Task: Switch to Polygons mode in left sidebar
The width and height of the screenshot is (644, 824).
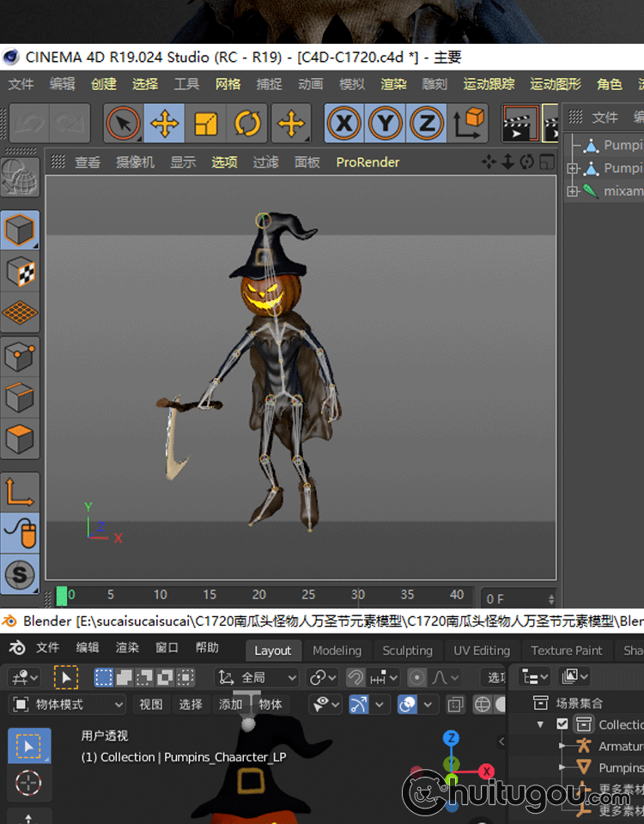Action: pos(20,439)
